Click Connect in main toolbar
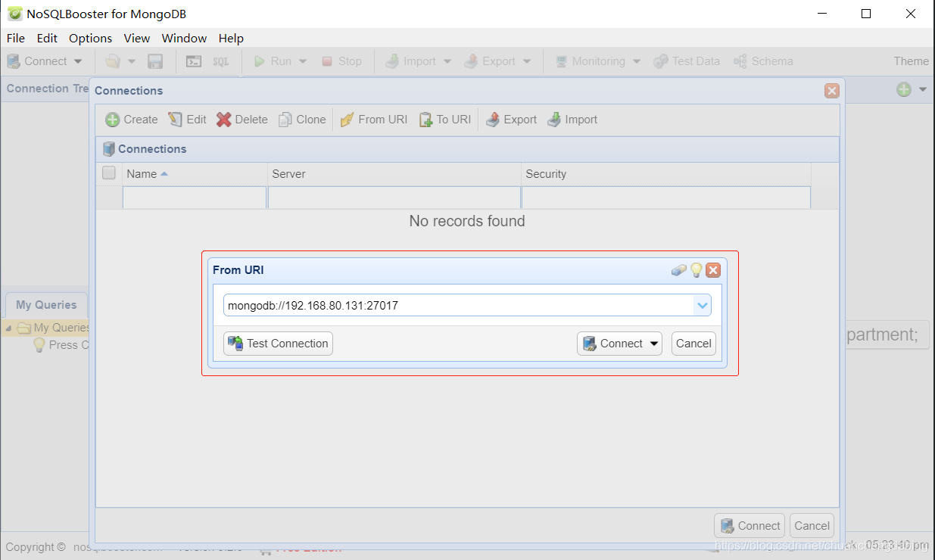 [37, 61]
